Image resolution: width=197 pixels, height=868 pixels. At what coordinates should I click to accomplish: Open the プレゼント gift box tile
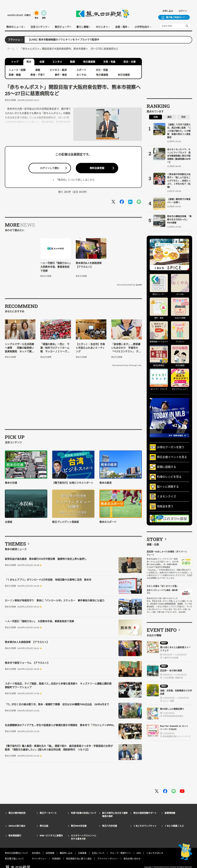pyautogui.click(x=180, y=330)
